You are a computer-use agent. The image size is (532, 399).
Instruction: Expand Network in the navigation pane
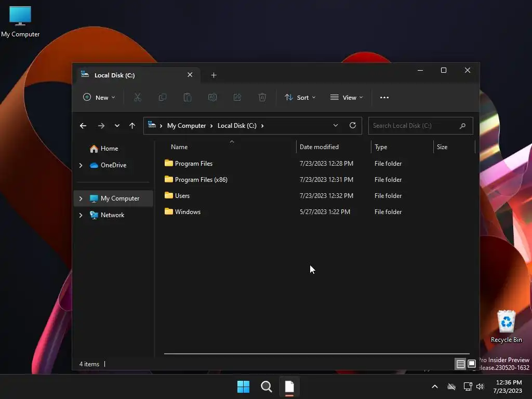[81, 215]
